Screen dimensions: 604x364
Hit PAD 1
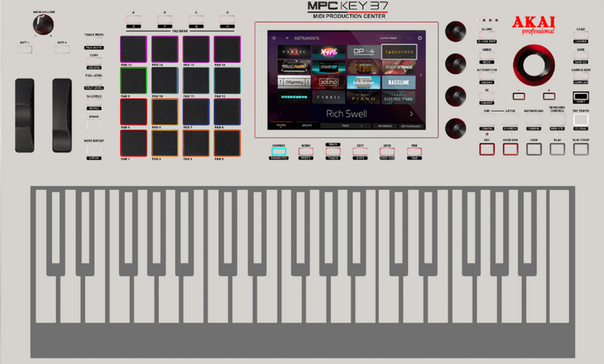click(x=133, y=143)
